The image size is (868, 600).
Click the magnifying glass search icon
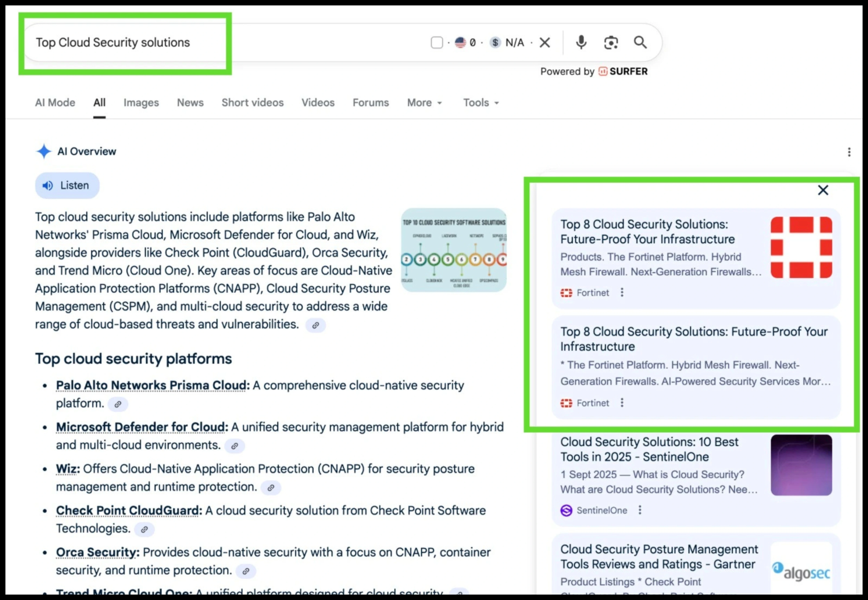coord(640,42)
